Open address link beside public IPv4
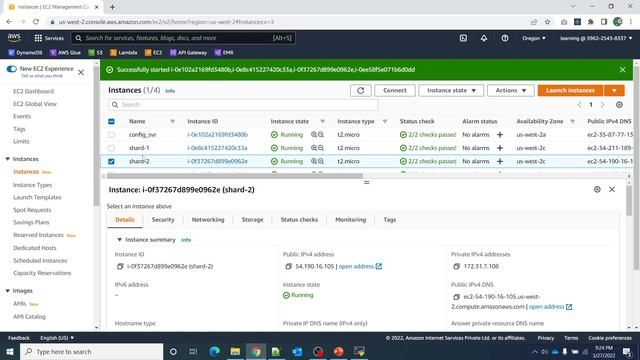 [x=360, y=266]
